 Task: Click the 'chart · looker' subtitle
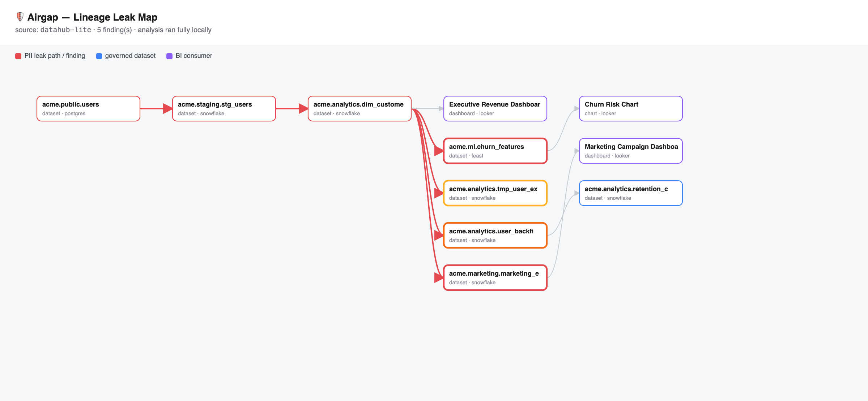coord(600,113)
